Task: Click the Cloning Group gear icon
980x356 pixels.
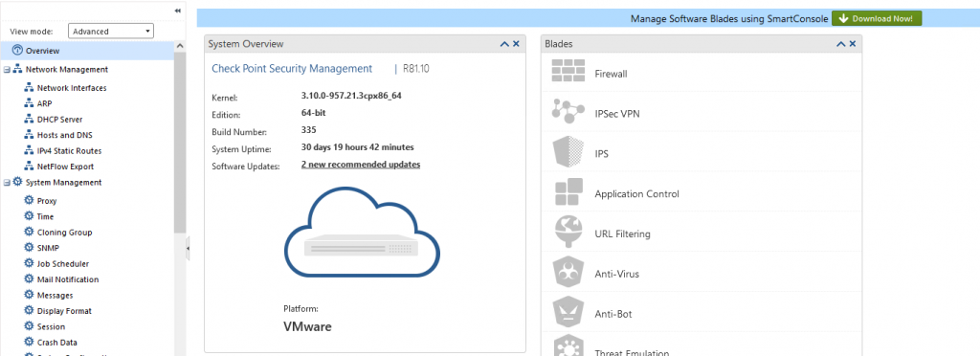Action: 28,232
